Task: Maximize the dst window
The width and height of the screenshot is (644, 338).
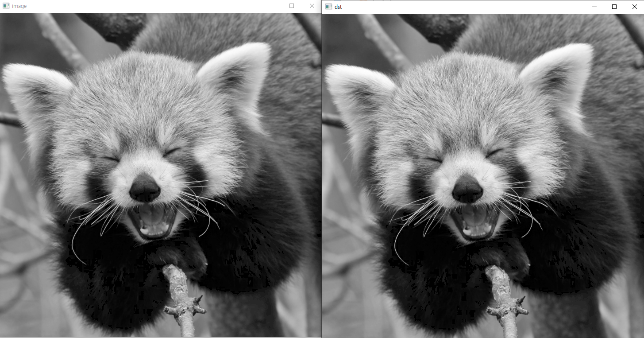Action: coord(614,7)
